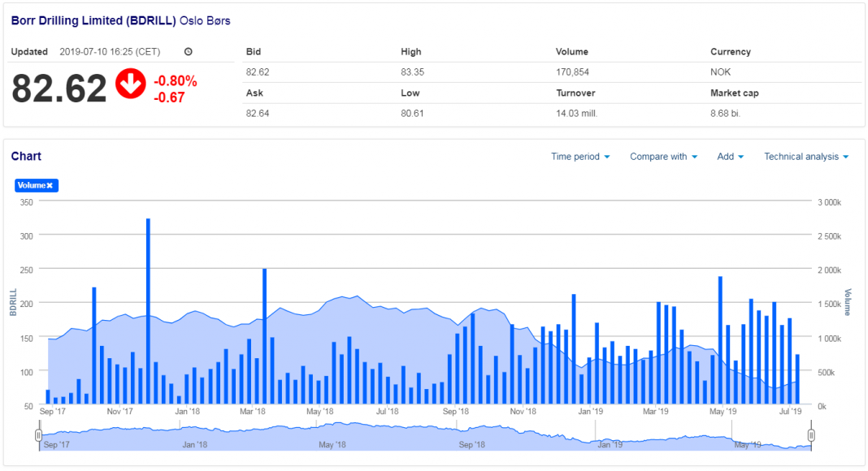868x471 pixels.
Task: Click the large 82.62 last price
Action: point(59,89)
